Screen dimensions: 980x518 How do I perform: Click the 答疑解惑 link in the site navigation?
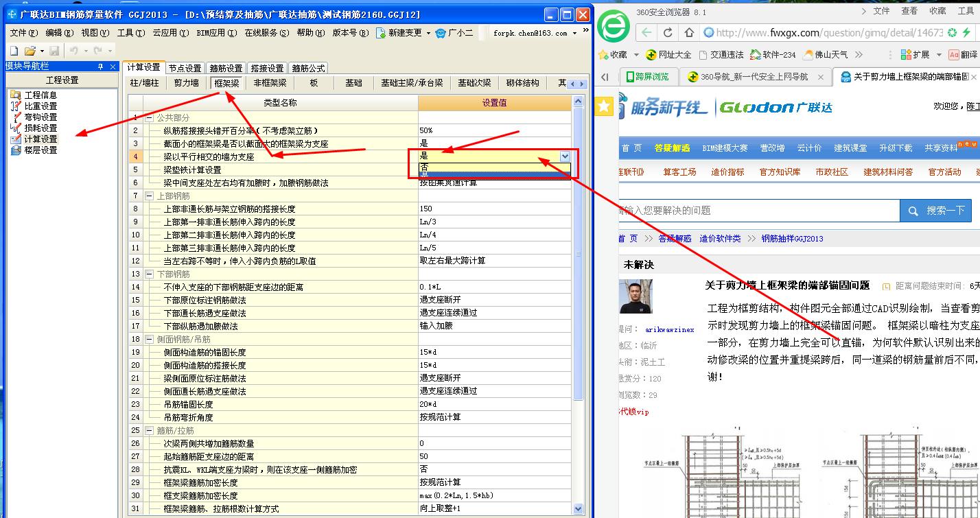(x=672, y=148)
